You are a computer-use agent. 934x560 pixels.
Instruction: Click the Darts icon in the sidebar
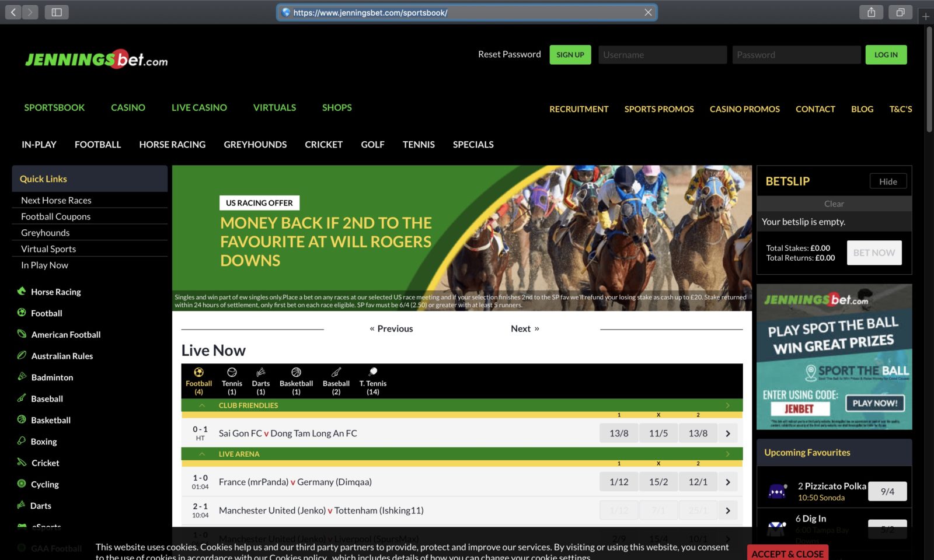pos(22,506)
